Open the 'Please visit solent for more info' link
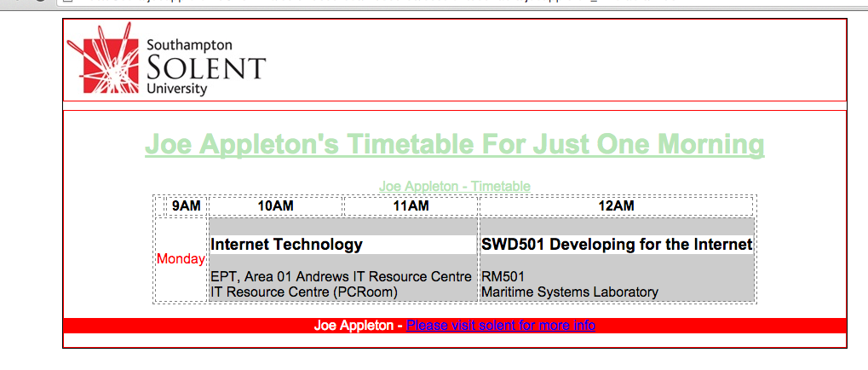Screen dimensions: 868x370 [x=500, y=326]
